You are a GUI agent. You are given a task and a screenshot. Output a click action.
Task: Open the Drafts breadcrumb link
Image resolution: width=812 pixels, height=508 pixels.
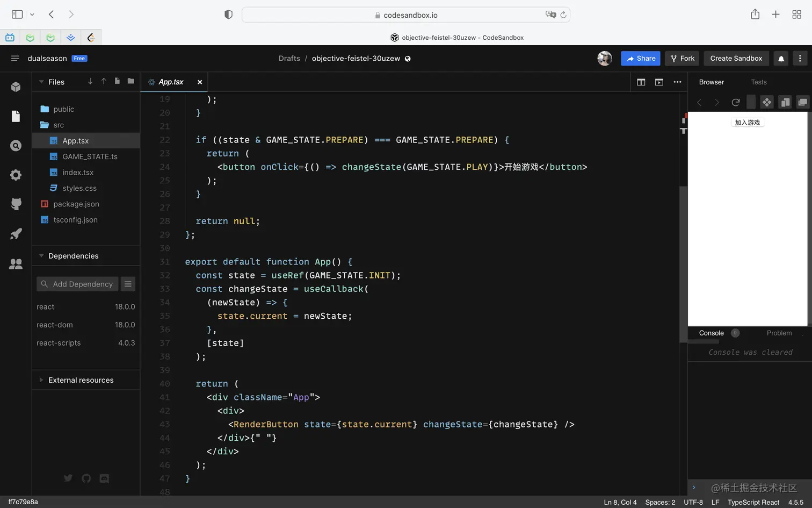click(x=289, y=58)
